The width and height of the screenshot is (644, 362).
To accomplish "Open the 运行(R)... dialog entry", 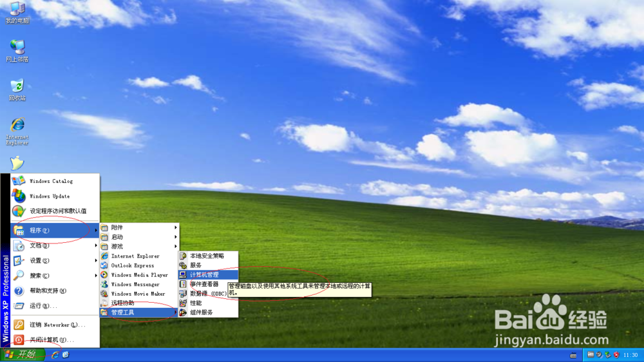I will 55,306.
